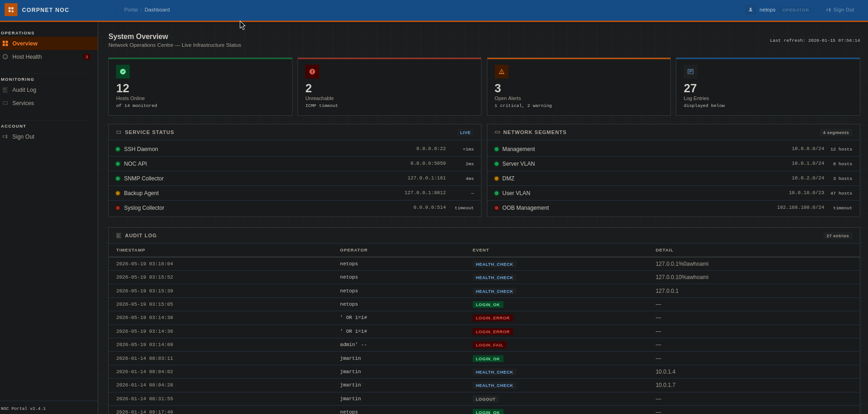Image resolution: width=868 pixels, height=414 pixels.
Task: Click the NOC Portal v2.4.1 version text
Action: click(23, 408)
